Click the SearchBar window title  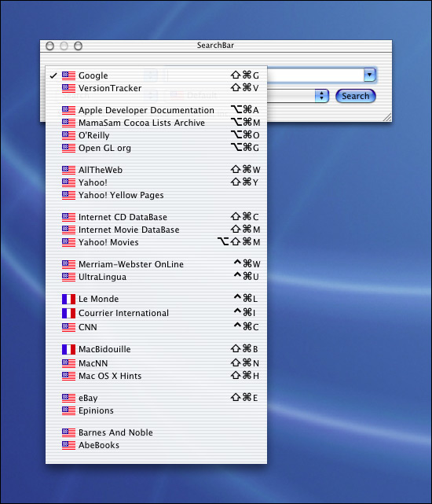(215, 46)
